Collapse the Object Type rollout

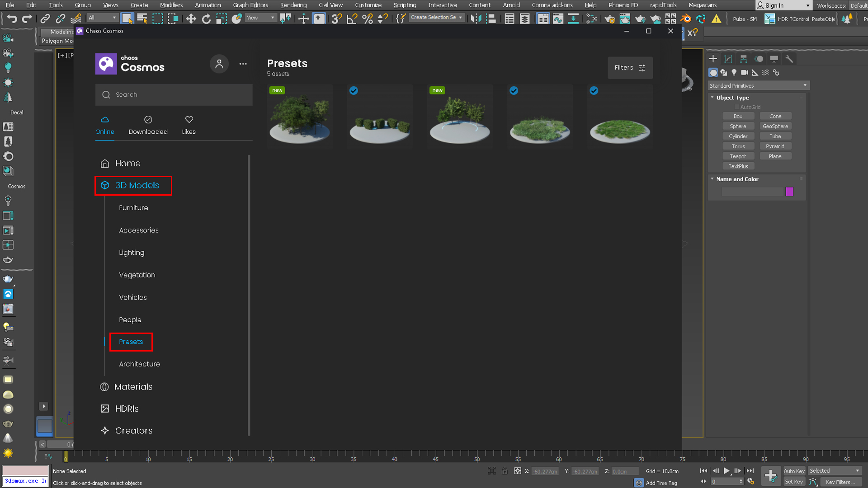tap(712, 98)
